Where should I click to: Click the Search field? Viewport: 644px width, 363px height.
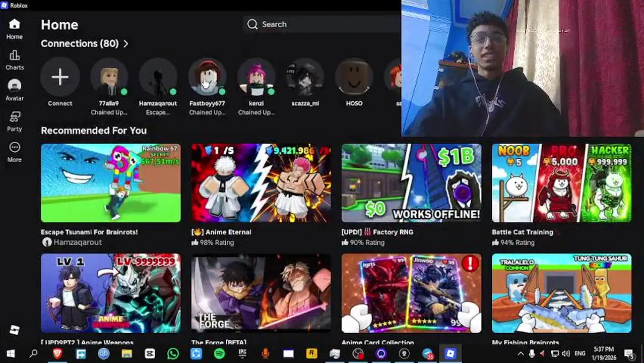point(323,24)
